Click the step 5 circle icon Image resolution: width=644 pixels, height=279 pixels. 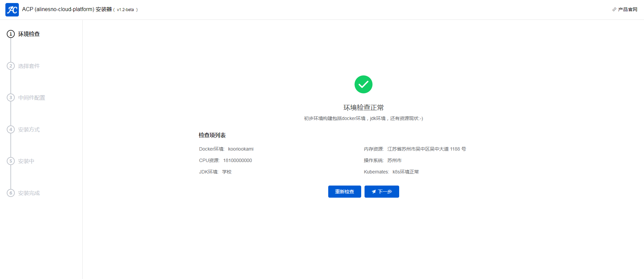11,161
